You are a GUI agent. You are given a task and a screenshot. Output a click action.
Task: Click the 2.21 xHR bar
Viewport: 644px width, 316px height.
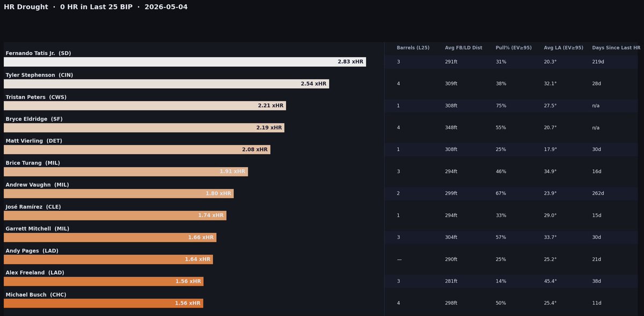click(145, 106)
